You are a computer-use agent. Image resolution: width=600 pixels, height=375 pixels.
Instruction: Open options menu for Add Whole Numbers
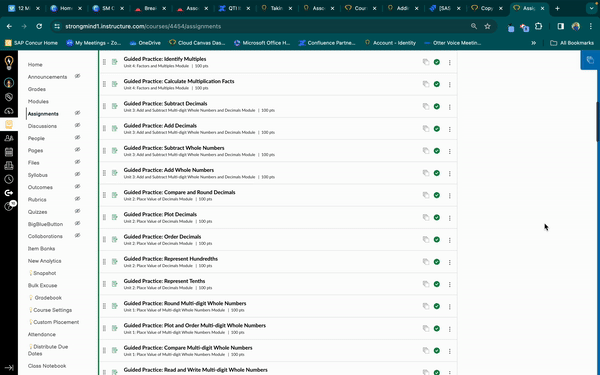450,173
